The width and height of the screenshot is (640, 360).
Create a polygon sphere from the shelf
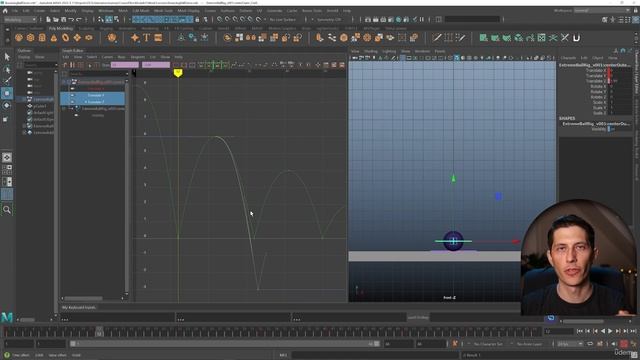(19, 38)
